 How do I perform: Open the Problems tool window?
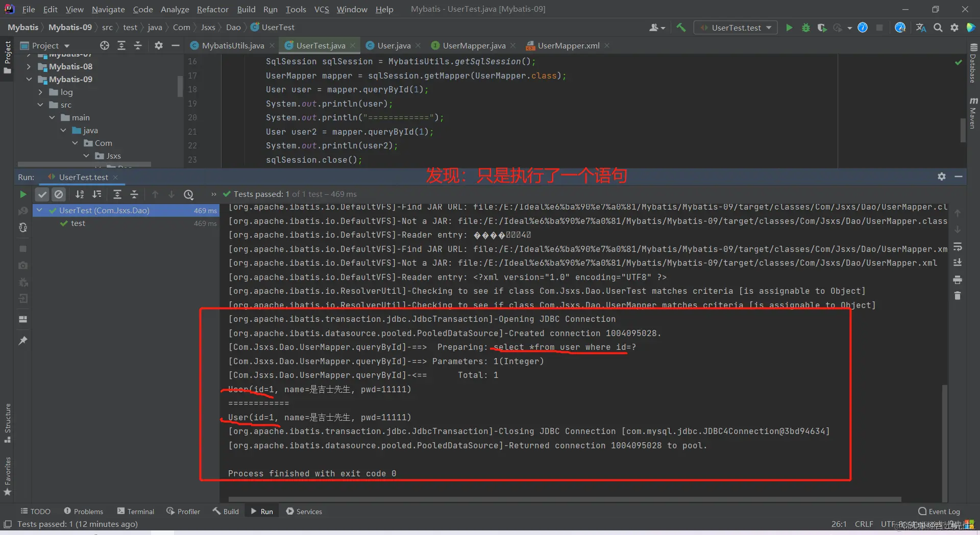point(83,512)
